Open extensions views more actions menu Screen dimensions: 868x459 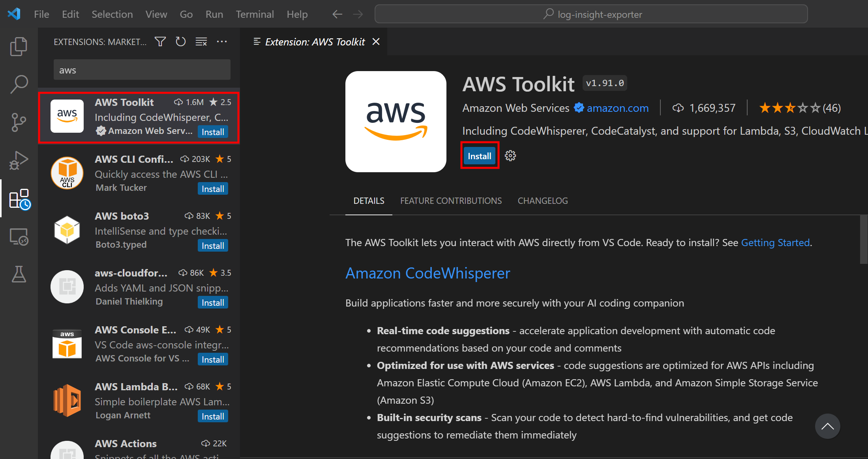[x=222, y=41]
